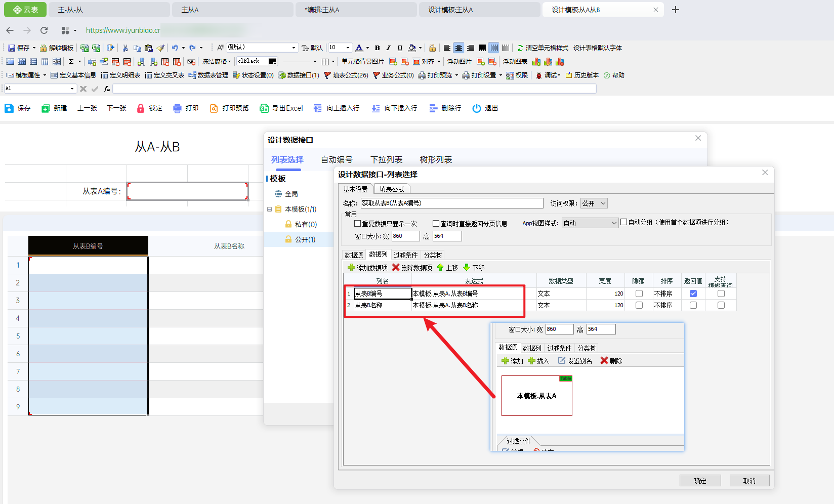Click the 名称 input field
The image size is (834, 504).
(452, 203)
